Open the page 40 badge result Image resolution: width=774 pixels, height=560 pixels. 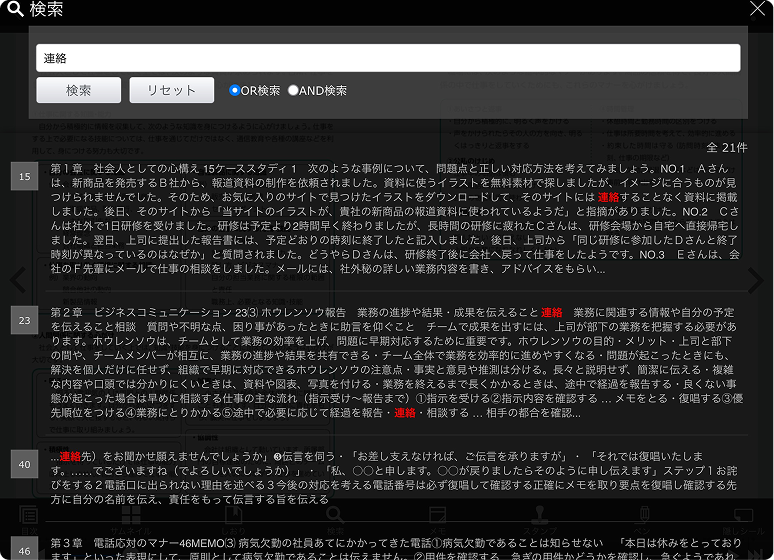coord(24,464)
